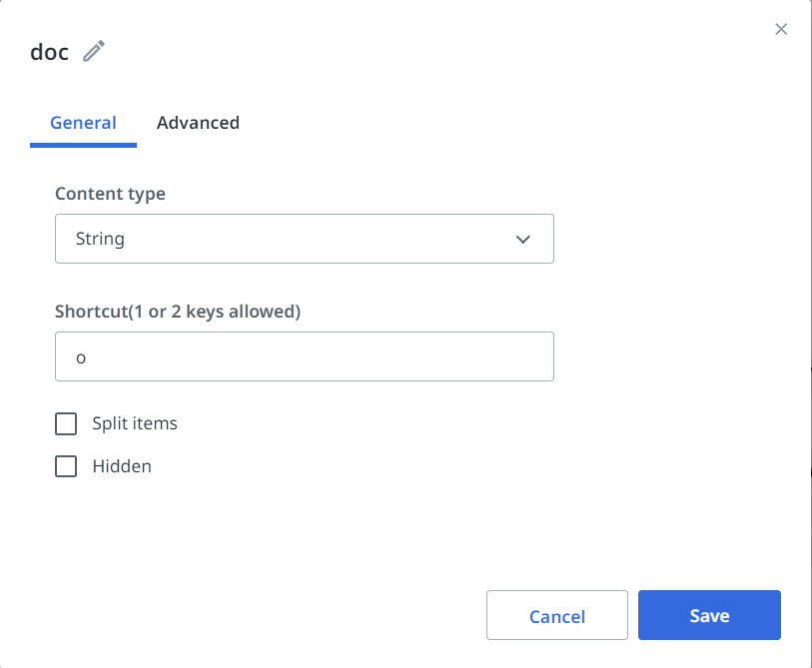Click the String value in the dropdown
The image size is (812, 668).
[x=100, y=240]
